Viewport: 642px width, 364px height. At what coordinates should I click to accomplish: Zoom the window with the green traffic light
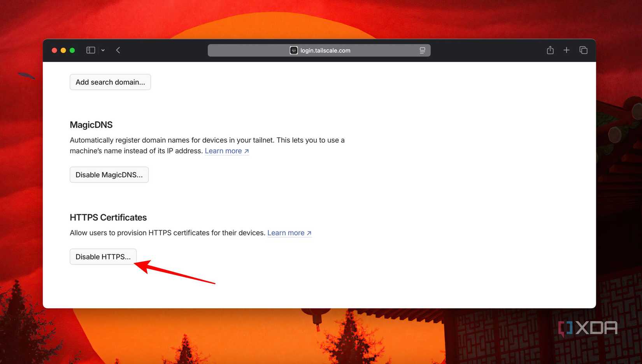click(72, 50)
